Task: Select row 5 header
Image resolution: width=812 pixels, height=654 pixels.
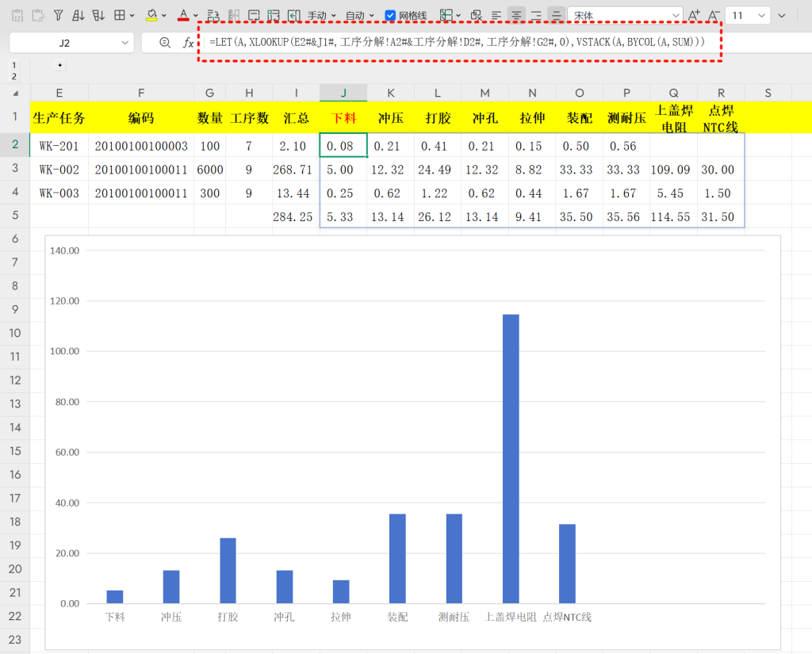Action: 15,215
